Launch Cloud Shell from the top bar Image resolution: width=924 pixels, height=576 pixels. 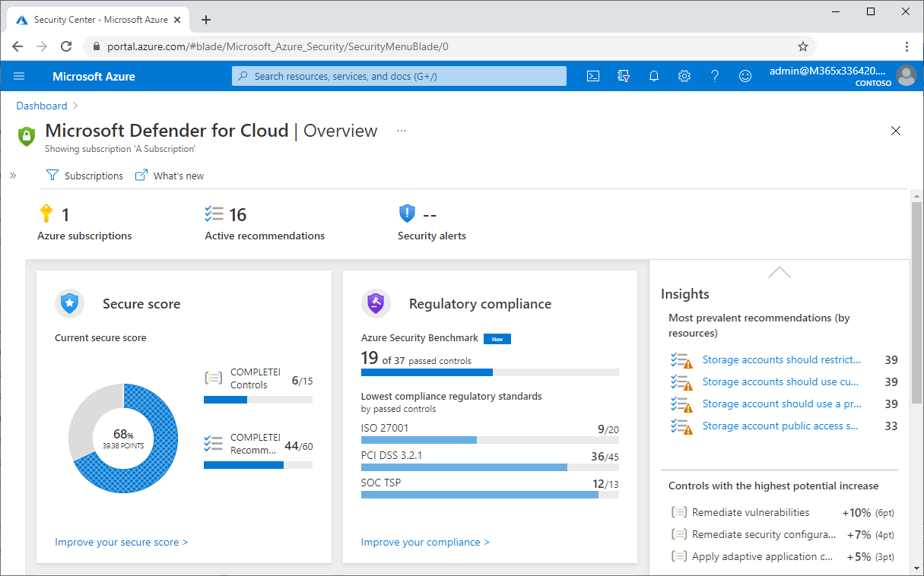click(593, 76)
